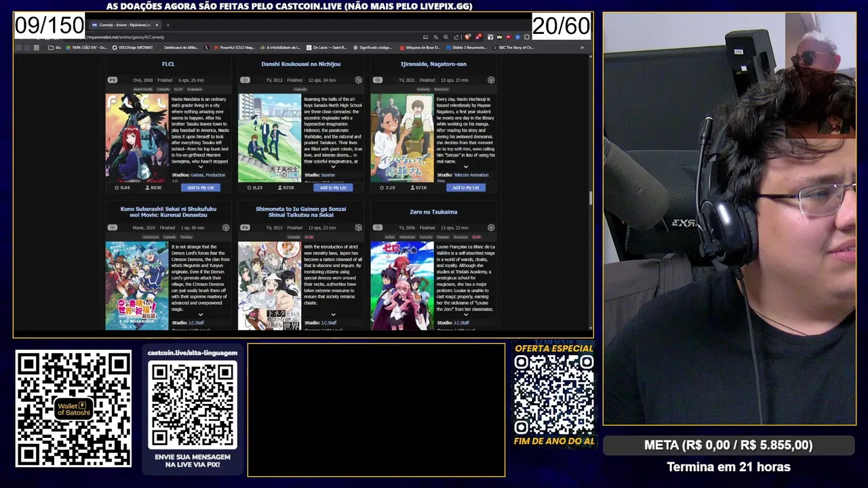Image resolution: width=868 pixels, height=488 pixels.
Task: Click the PV icon on Shimoneta card
Action: 245,228
